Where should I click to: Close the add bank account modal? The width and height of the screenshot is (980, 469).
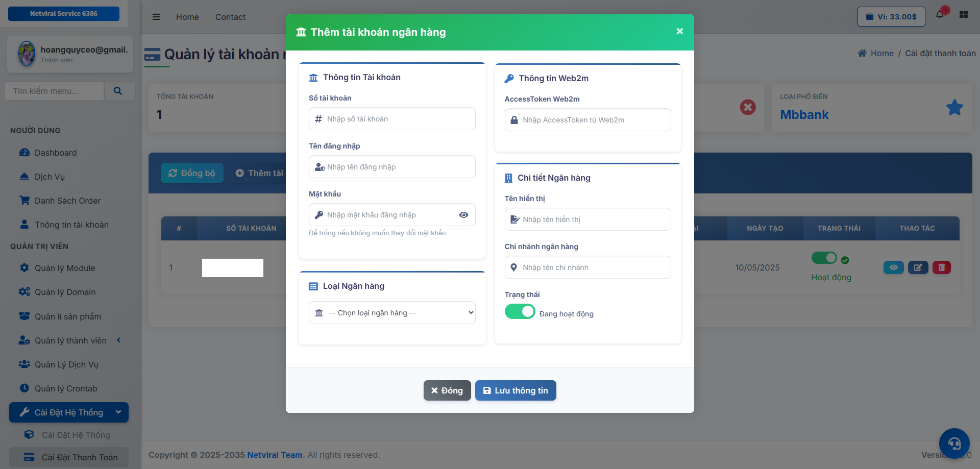pyautogui.click(x=679, y=31)
